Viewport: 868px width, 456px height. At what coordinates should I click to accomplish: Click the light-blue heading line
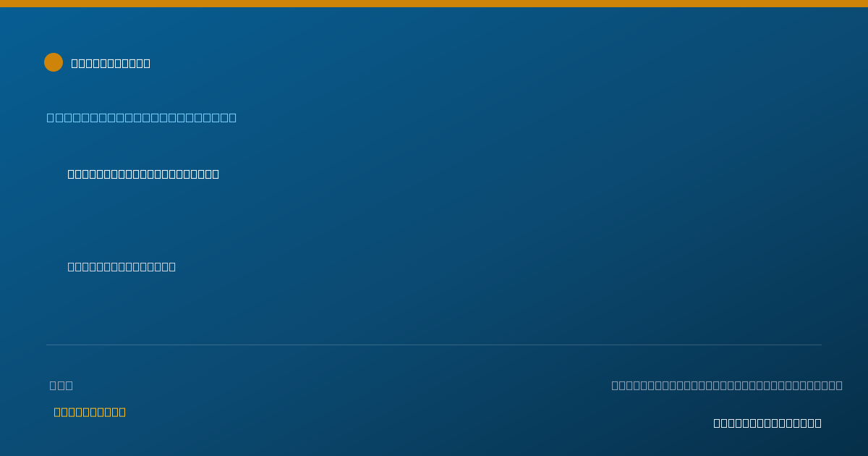142,117
